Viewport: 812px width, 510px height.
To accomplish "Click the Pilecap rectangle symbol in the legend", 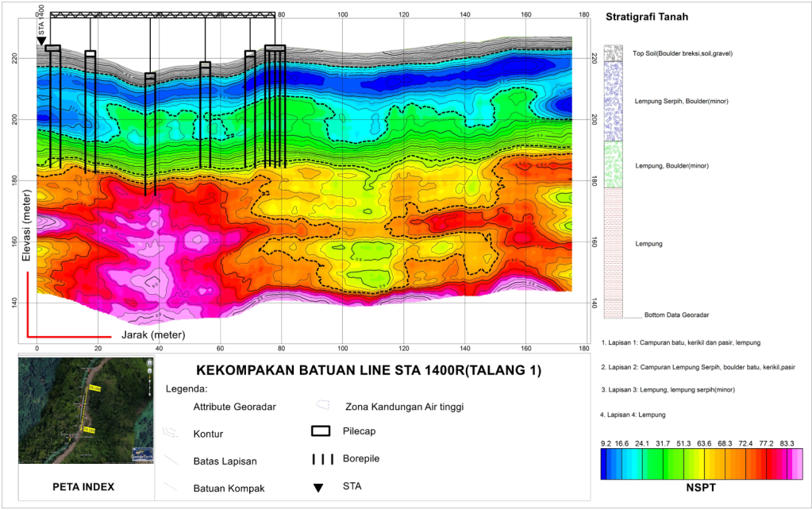I will (x=321, y=431).
